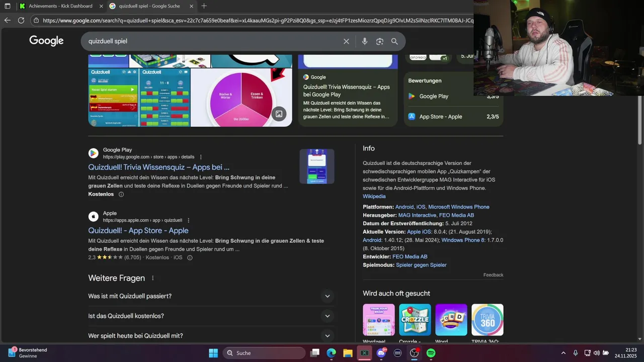Open File Explorer from the taskbar
The image size is (644, 362).
pos(348,353)
